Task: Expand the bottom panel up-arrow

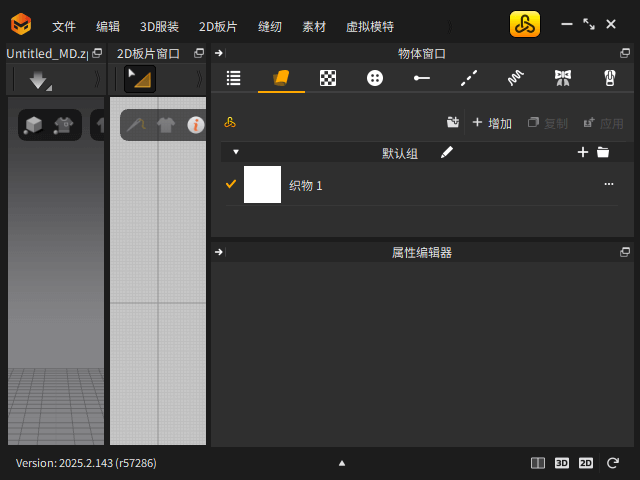Action: click(342, 463)
